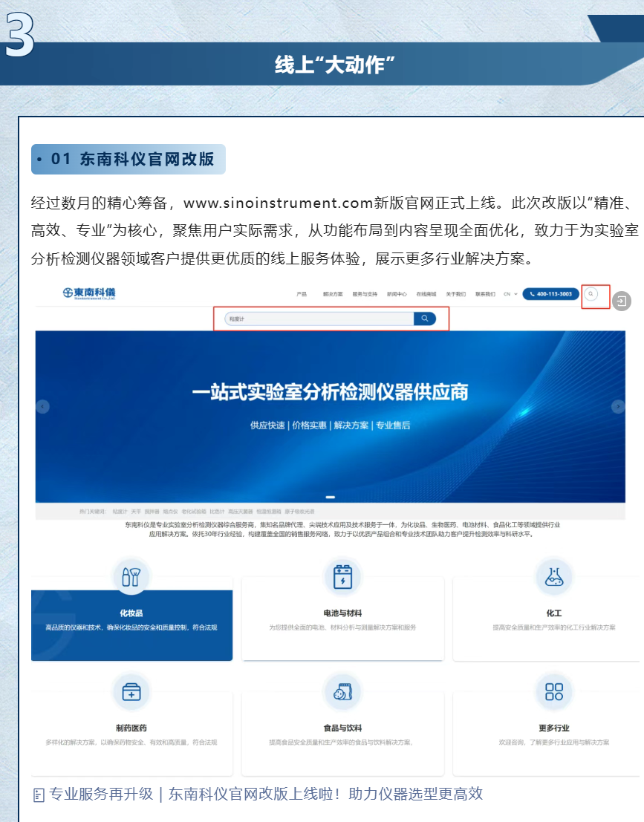The image size is (644, 822).
Task: Click the food icon for 食品与饮料
Action: pyautogui.click(x=342, y=692)
